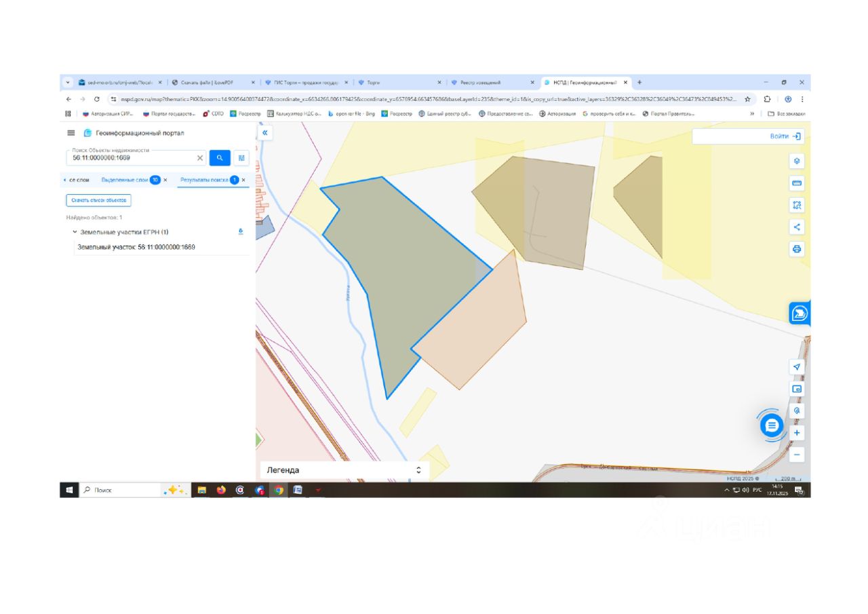Viewport: 868px width, 614px height.
Task: Open the bookmarks bar apps grid
Action: tap(68, 113)
